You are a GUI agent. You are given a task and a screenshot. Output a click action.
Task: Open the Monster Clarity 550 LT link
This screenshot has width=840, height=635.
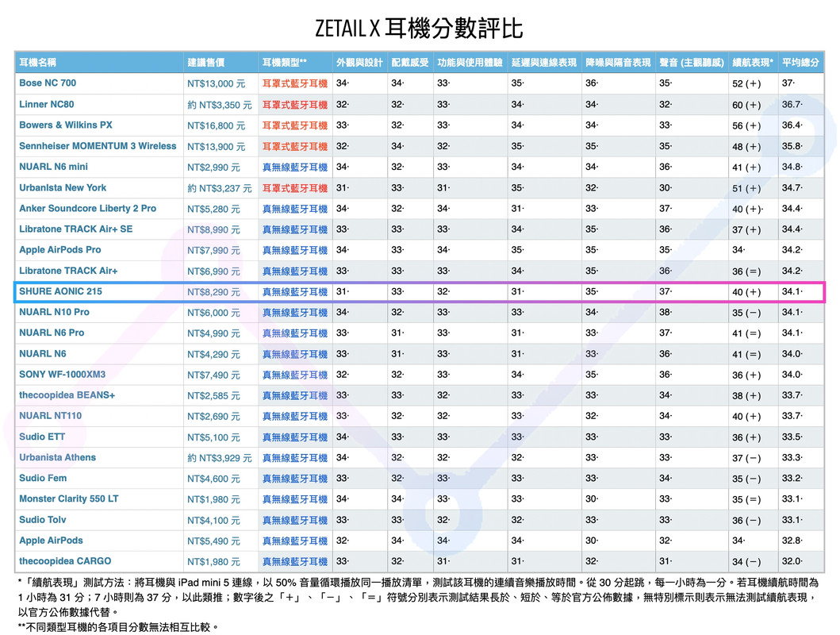point(68,499)
